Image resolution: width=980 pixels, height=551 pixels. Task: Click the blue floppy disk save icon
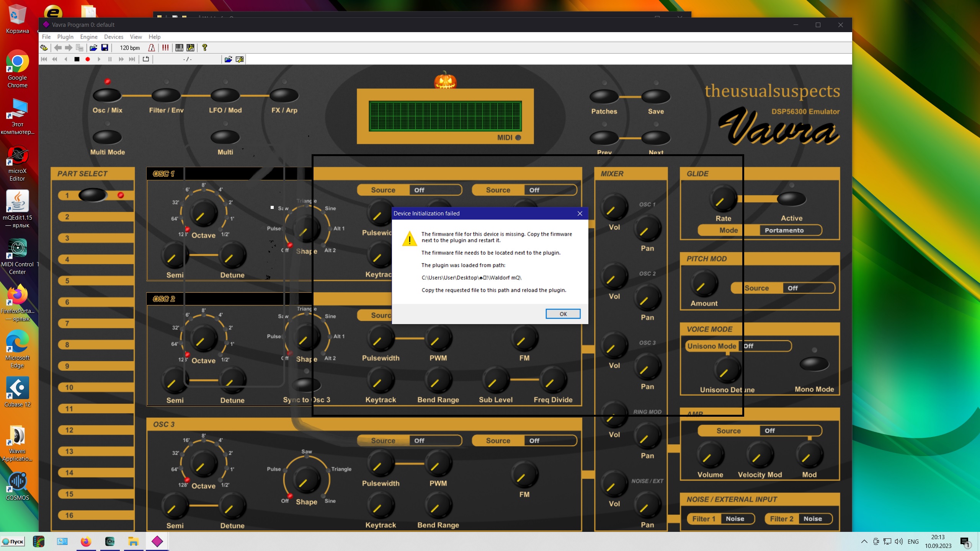105,48
